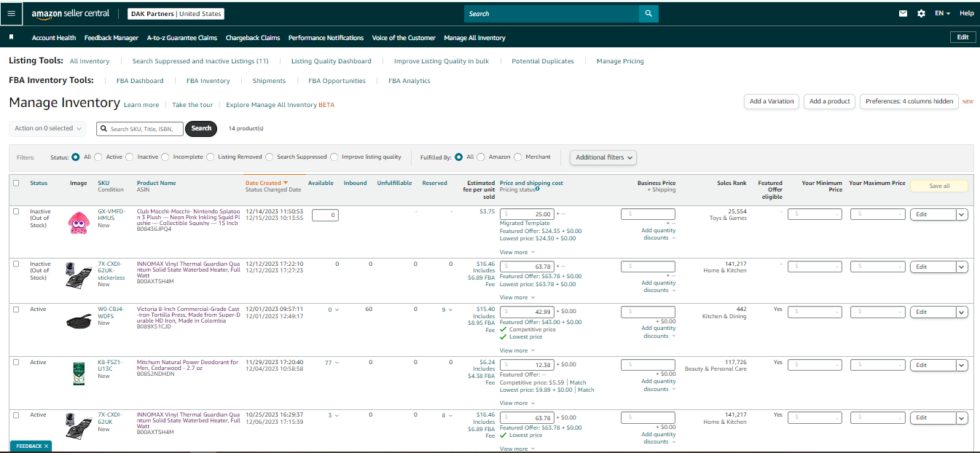Filter Fulfilled By Merchant
Screen dimensions: 980x453
point(518,157)
